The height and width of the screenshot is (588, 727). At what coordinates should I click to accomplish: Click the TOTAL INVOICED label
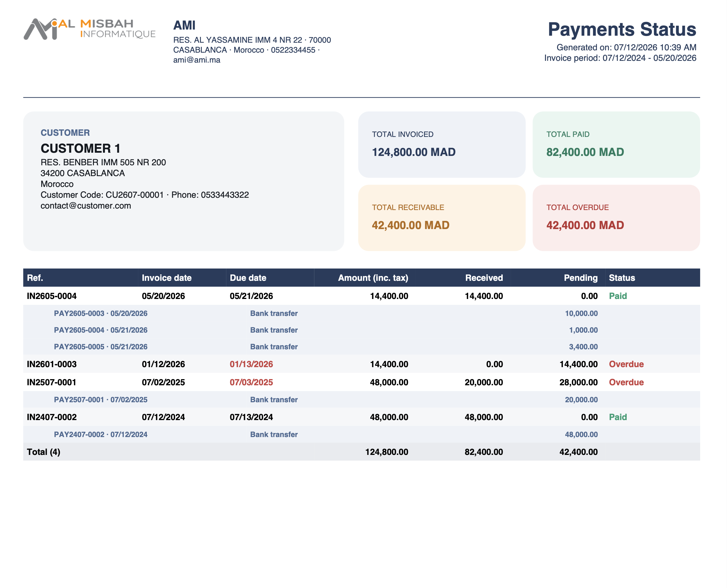[403, 134]
